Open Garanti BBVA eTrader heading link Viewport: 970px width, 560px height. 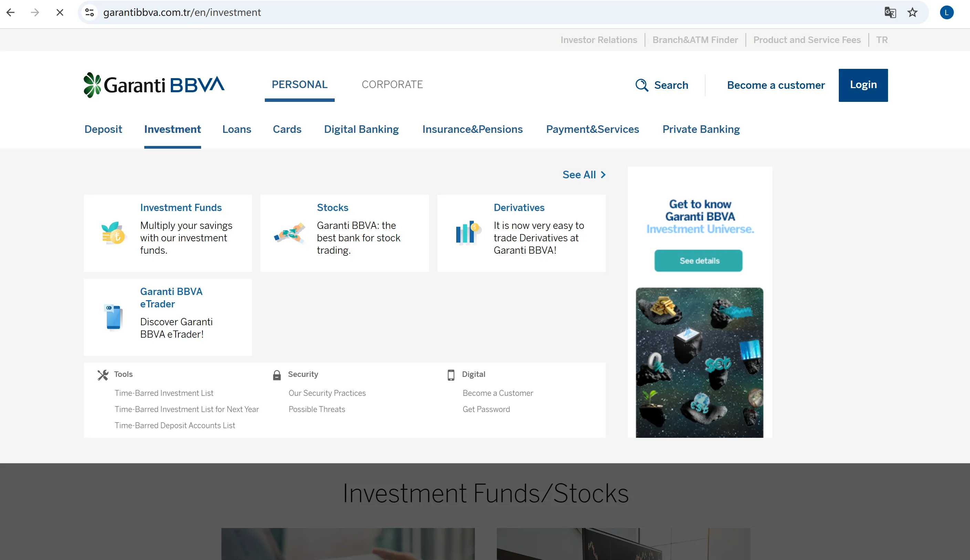tap(171, 298)
